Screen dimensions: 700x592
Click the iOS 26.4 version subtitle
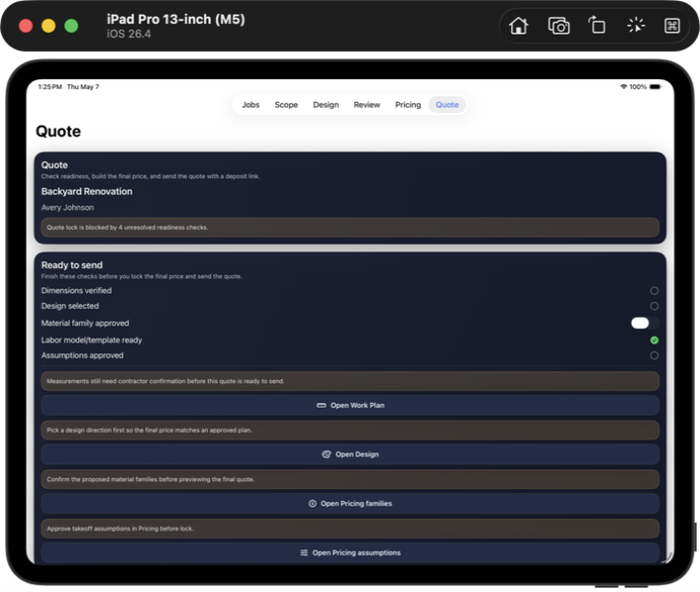tap(129, 34)
